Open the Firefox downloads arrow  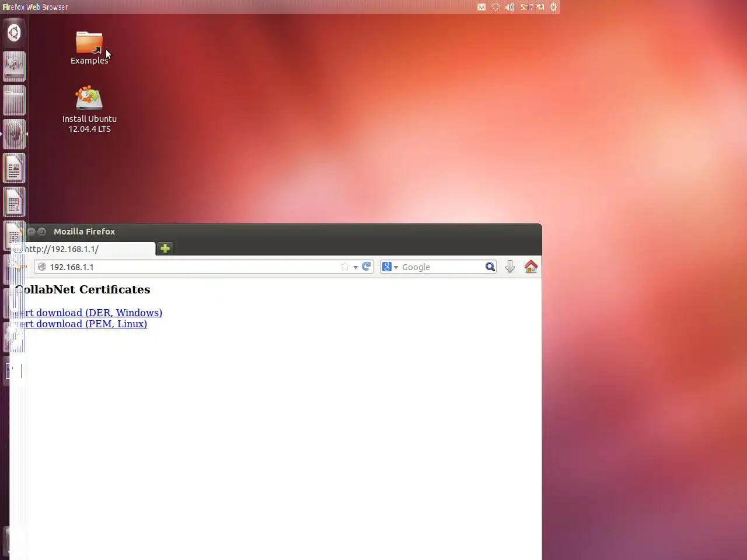pyautogui.click(x=509, y=267)
